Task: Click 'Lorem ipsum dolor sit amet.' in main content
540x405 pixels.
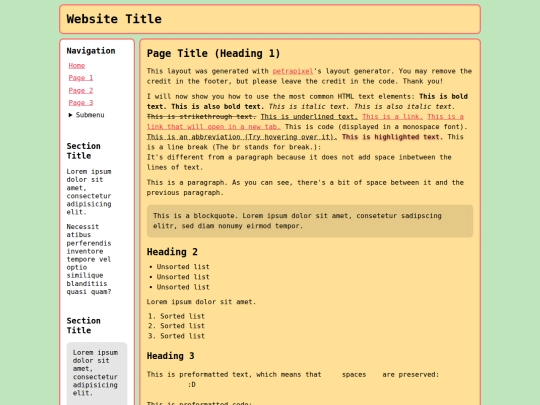Action: point(201,302)
